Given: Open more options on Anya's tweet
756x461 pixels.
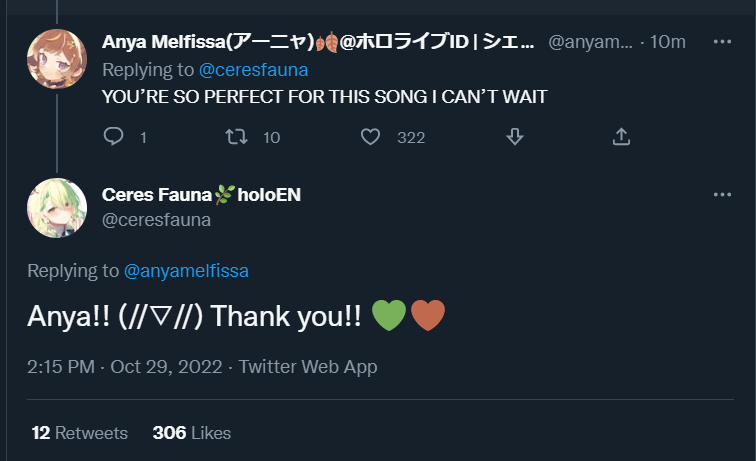Looking at the screenshot, I should (722, 42).
